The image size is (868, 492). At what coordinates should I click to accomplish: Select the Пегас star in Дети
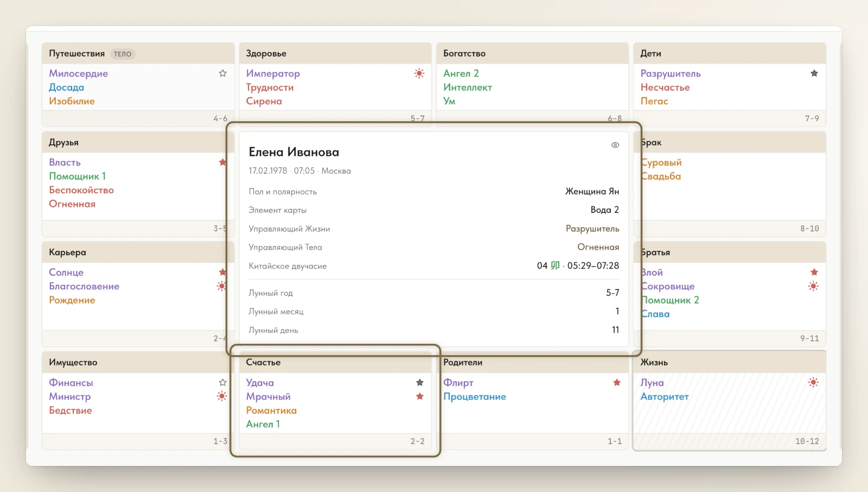(x=654, y=101)
